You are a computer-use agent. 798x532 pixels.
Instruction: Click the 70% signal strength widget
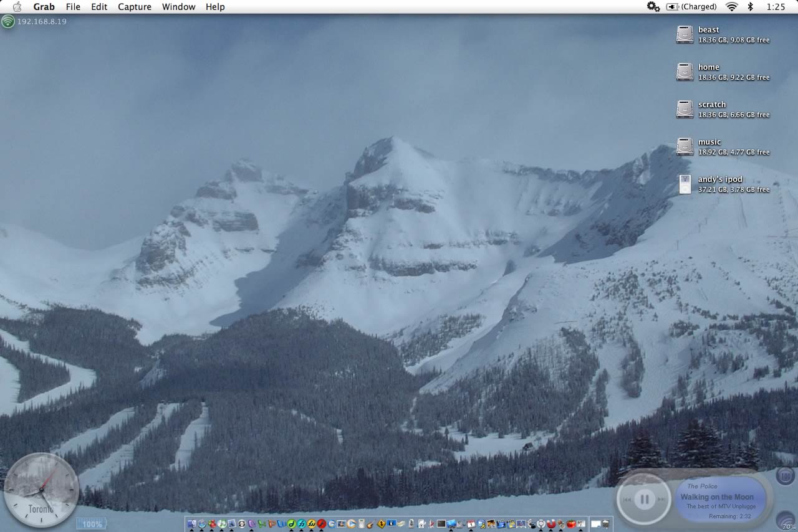[787, 522]
